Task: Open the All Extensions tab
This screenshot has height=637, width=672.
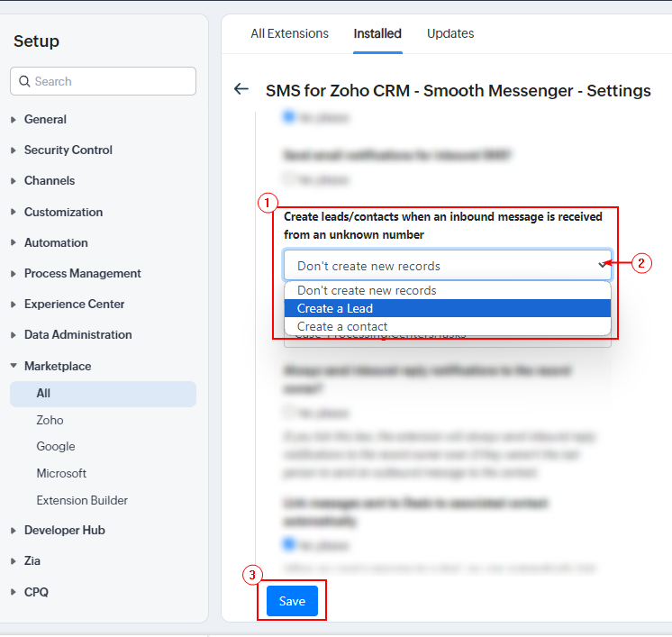Action: (x=289, y=33)
